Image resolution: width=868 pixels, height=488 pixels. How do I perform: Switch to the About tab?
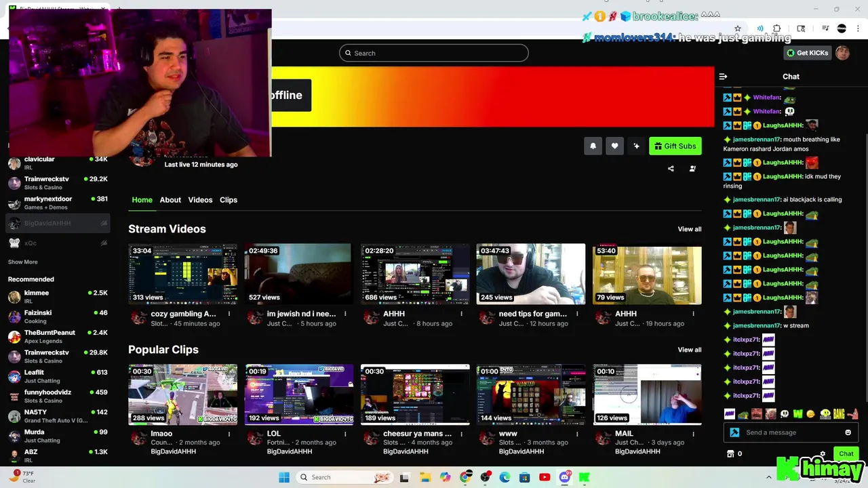pyautogui.click(x=170, y=200)
